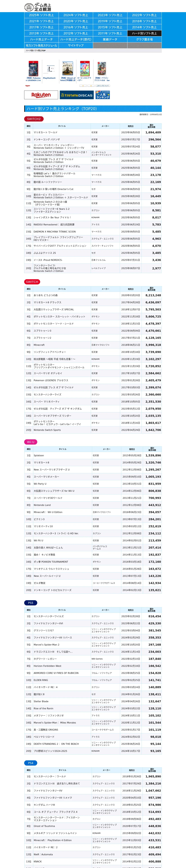Click the ドラゴンクエストI&II product image
186x868 pixels.
[102, 69]
